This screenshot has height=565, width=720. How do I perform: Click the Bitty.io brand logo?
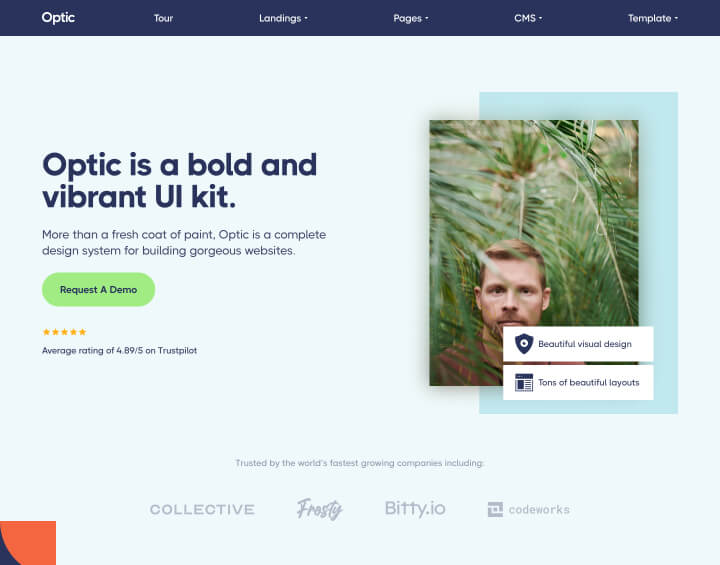[x=415, y=508]
